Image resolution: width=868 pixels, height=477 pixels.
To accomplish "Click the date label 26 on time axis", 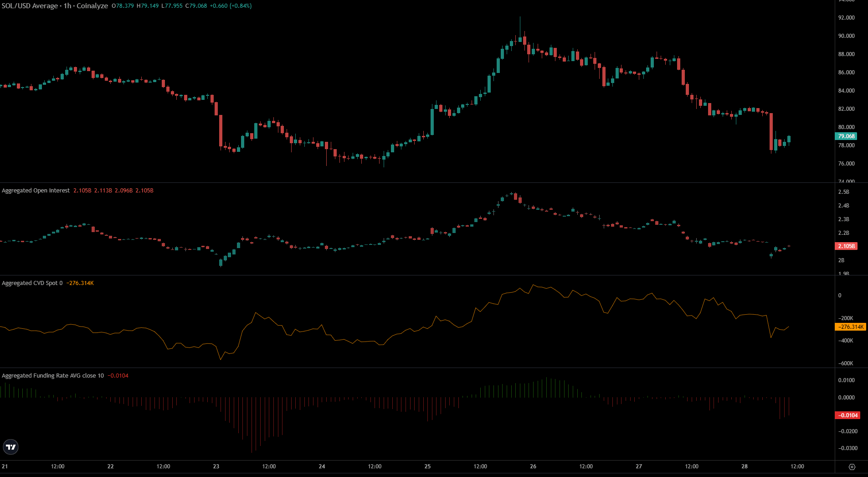I will 533,467.
